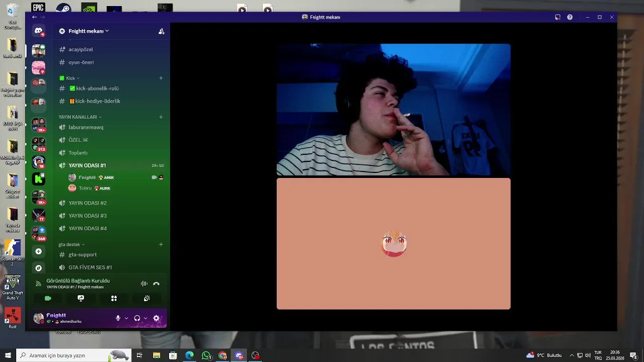This screenshot has width=644, height=362.
Task: Open Grand Theft Auto V desktop shortcut
Action: point(13,288)
